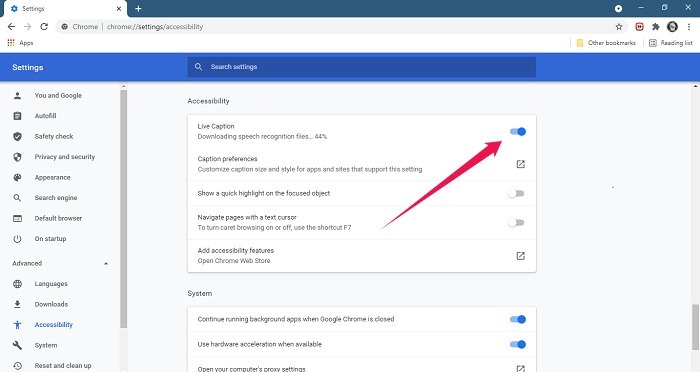This screenshot has height=372, width=700.
Task: Select Languages in sidebar
Action: tap(51, 284)
